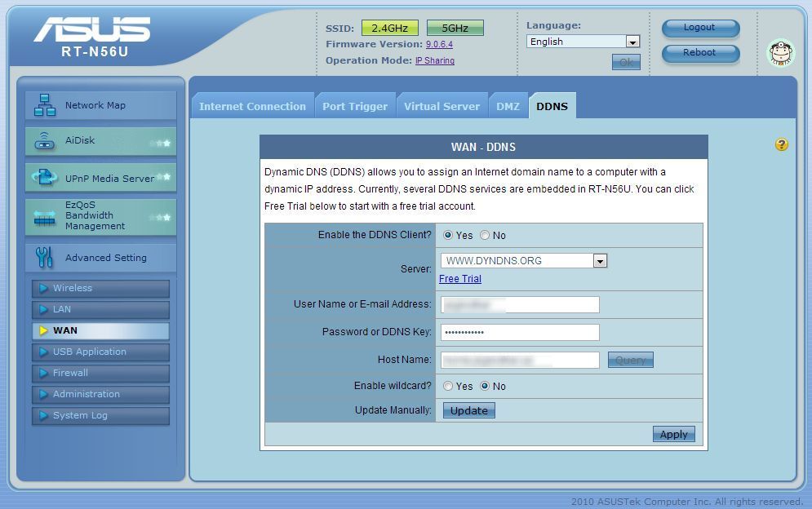Click the doctor mascot icon
Screen dimensions: 812x509
[x=780, y=53]
